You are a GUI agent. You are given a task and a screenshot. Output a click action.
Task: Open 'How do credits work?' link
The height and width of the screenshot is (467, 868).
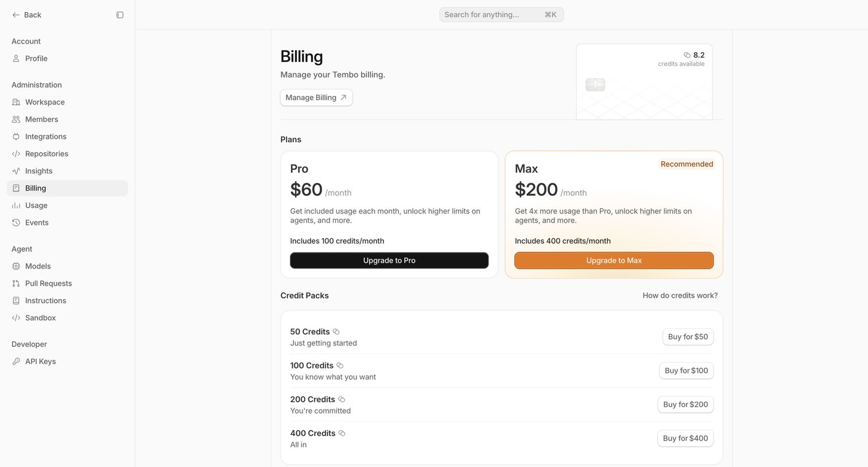(680, 295)
